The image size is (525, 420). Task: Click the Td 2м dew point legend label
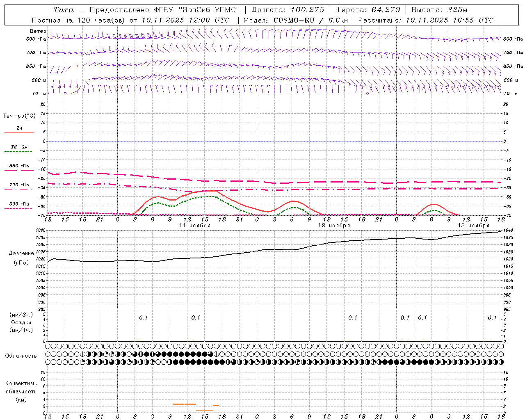[19, 147]
